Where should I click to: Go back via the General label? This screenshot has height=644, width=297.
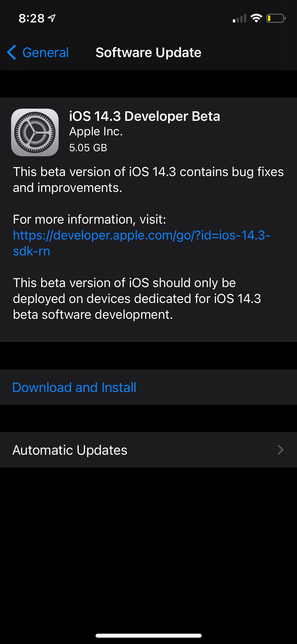[45, 52]
